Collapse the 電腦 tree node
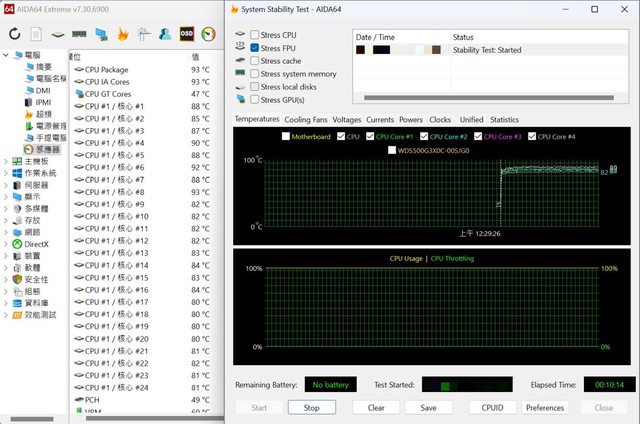This screenshot has height=424, width=640. pos(6,55)
